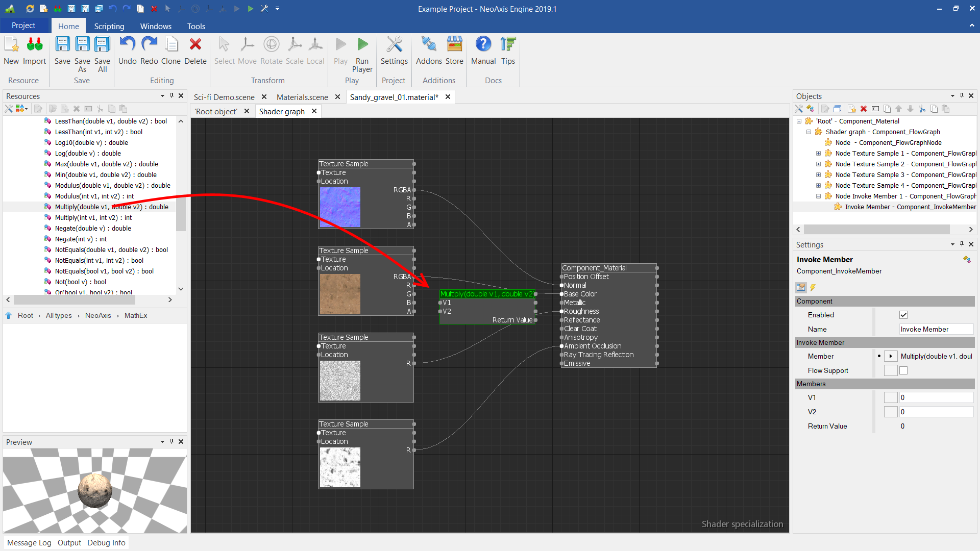Click the Save All icon
This screenshot has width=980, height=551.
(102, 45)
